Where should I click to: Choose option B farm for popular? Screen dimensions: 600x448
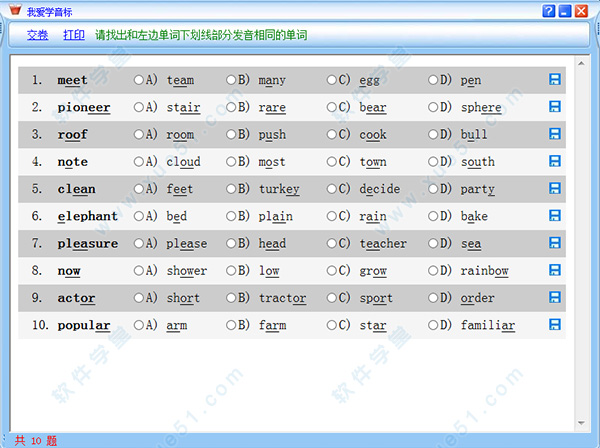231,325
